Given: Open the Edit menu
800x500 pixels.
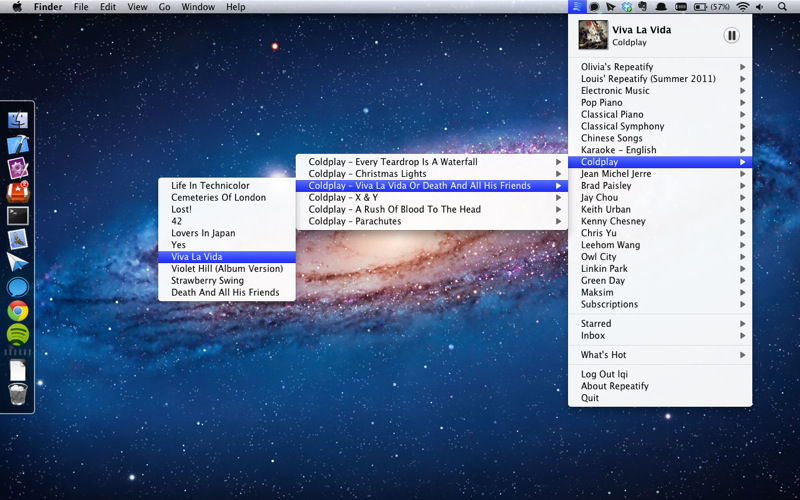Looking at the screenshot, I should pyautogui.click(x=108, y=7).
